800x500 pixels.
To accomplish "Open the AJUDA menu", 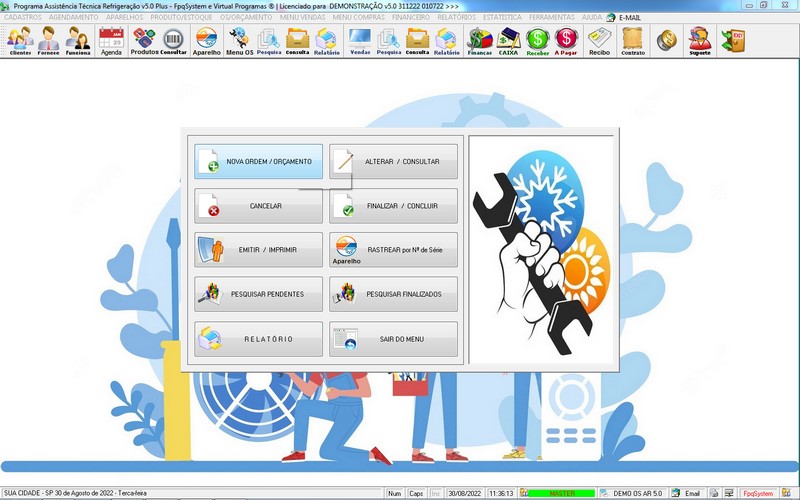I will point(592,17).
